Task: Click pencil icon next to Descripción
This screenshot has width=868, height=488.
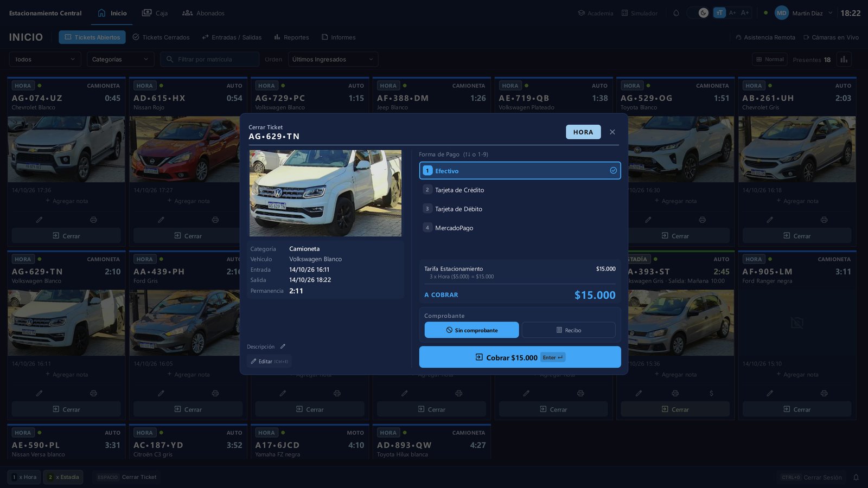Action: [283, 346]
